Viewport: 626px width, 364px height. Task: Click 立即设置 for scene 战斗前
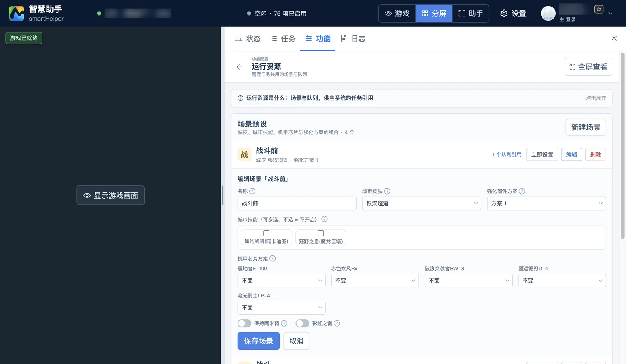542,155
